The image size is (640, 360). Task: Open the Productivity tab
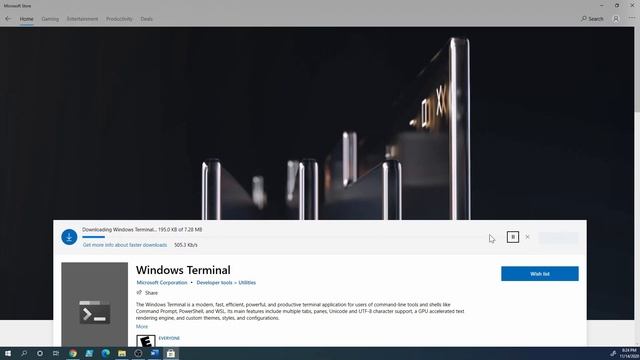coord(119,19)
